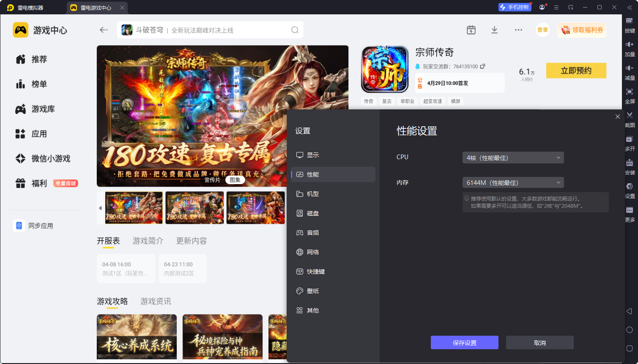Open 网络 network settings
The height and width of the screenshot is (364, 638).
coord(333,252)
